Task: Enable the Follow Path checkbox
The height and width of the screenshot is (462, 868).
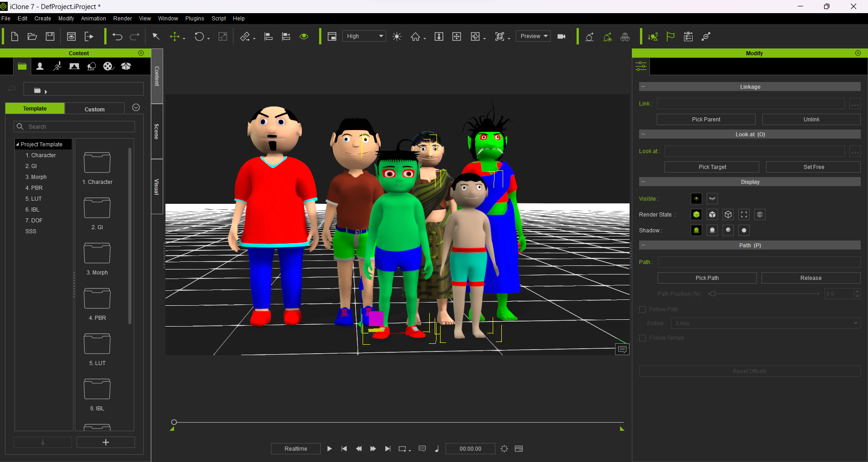Action: (642, 310)
